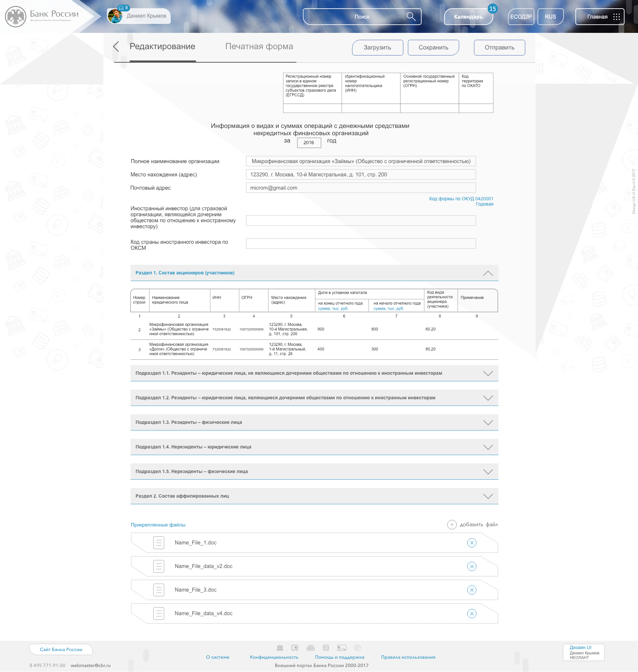Click the webmaster@cbr.ru email
Viewport: 638px width, 672px height.
[x=90, y=666]
